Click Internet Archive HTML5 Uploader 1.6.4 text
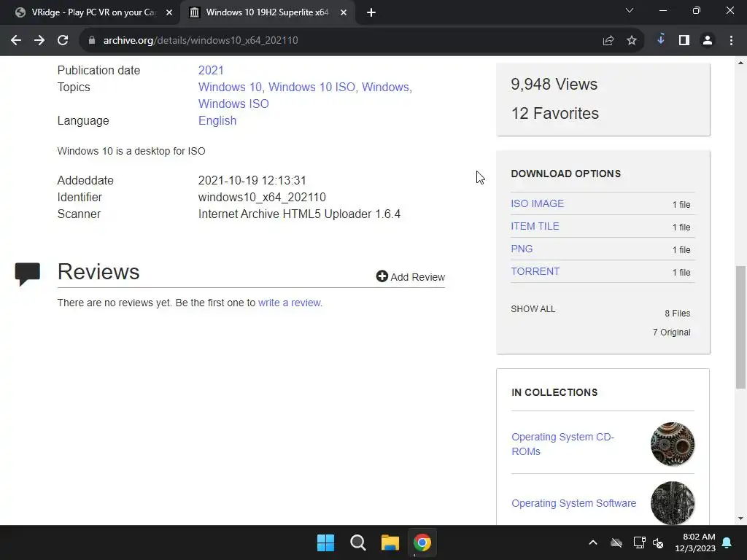The image size is (747, 560). pos(299,214)
